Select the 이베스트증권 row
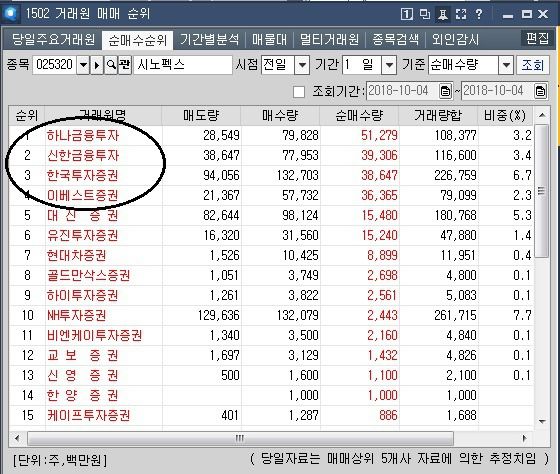This screenshot has height=474, width=560. (x=271, y=195)
